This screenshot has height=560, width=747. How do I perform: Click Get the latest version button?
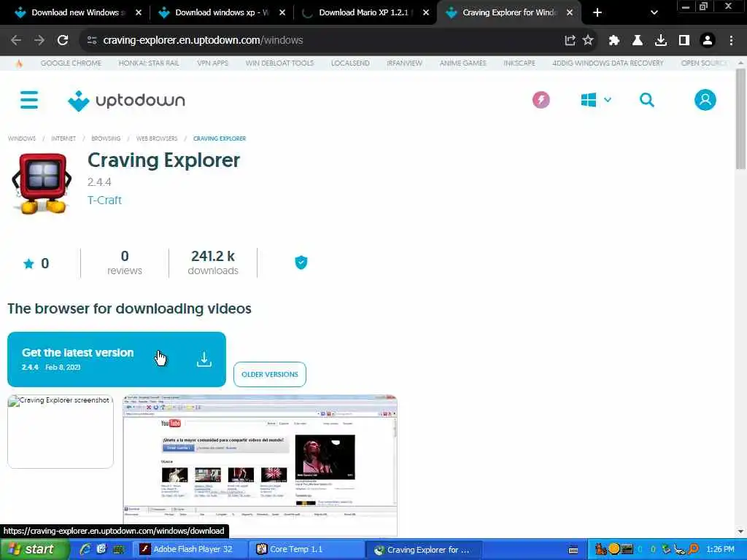point(117,359)
